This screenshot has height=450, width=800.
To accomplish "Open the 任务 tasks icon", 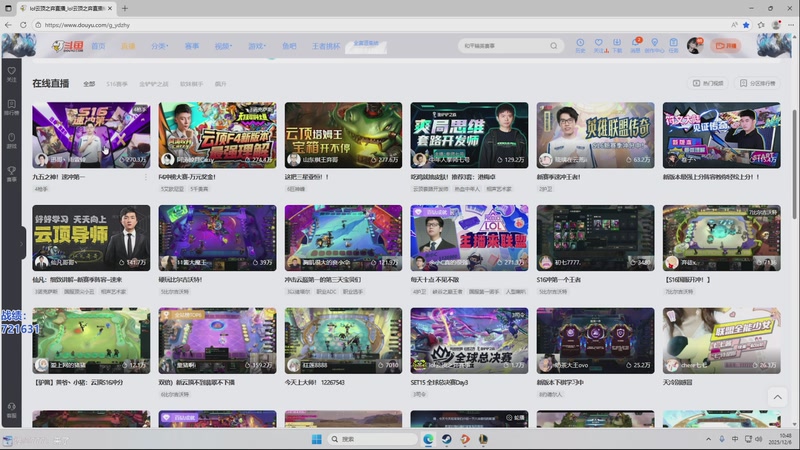I will tap(673, 45).
